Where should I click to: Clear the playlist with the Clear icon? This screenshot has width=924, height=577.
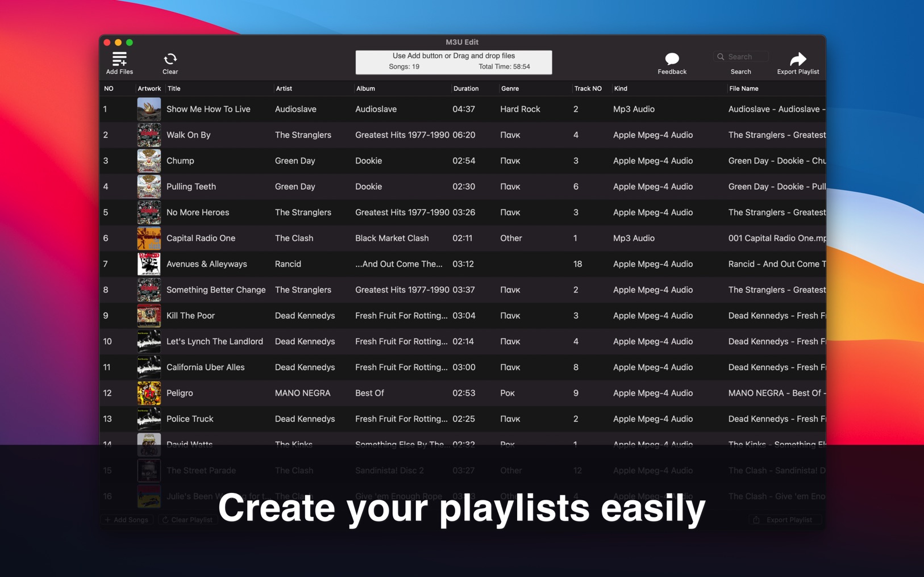[170, 59]
